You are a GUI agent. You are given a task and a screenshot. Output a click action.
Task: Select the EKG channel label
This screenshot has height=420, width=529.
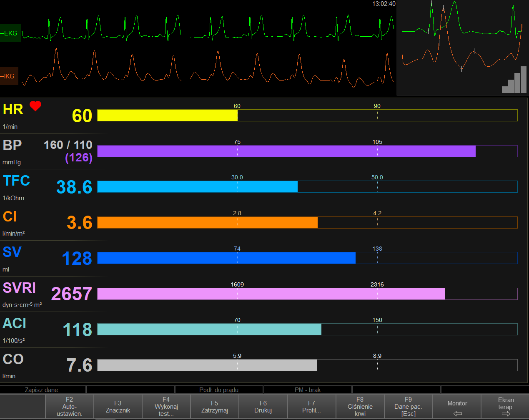(10, 33)
